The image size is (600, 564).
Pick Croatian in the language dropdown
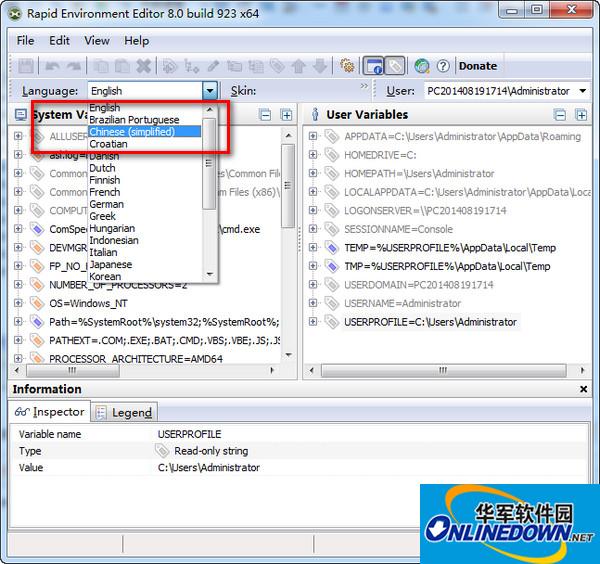(144, 144)
